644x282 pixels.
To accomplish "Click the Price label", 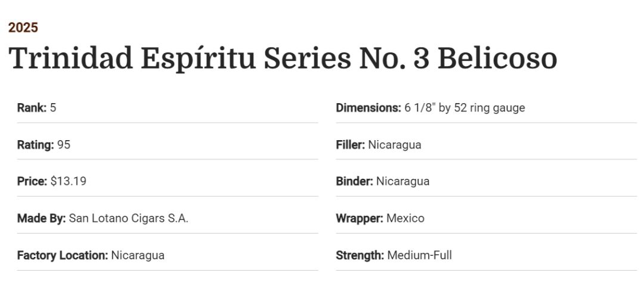I will point(32,181).
